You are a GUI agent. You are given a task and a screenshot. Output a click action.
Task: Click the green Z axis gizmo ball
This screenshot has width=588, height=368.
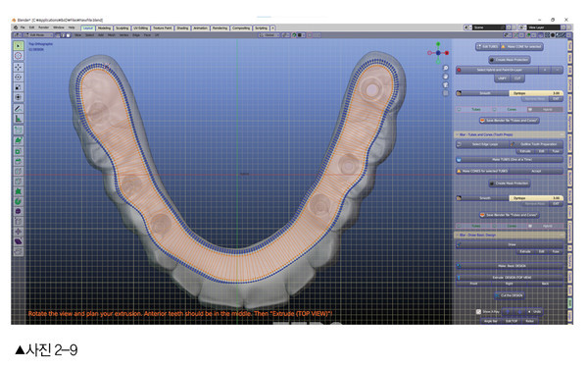tap(438, 44)
